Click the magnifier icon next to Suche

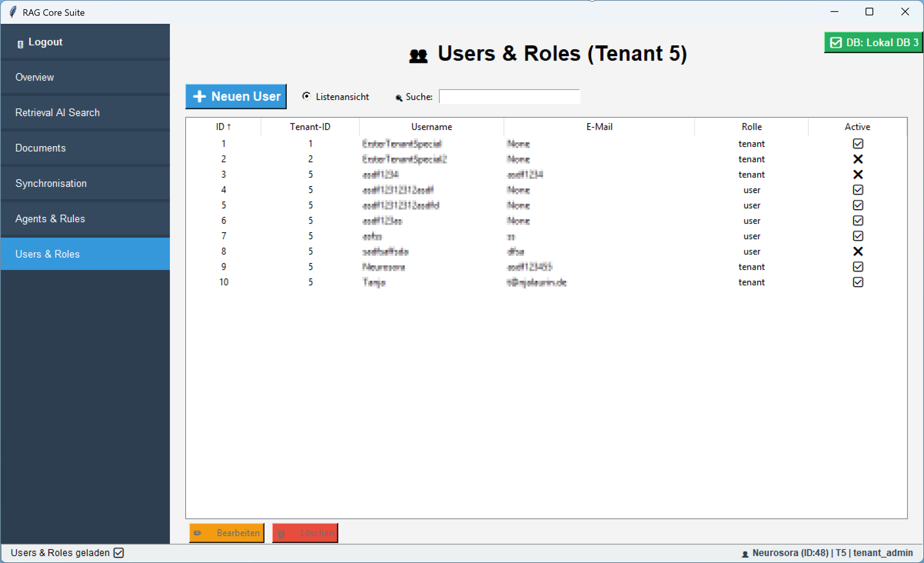399,97
